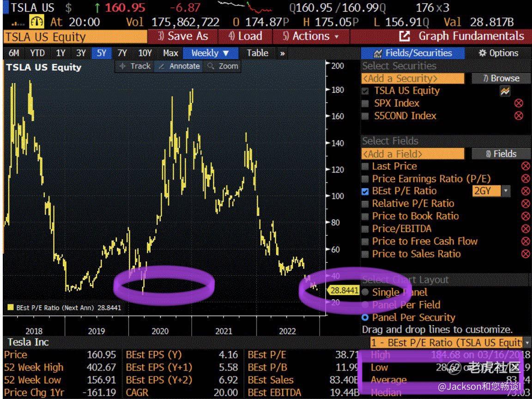Select the Max time range tab

point(170,53)
